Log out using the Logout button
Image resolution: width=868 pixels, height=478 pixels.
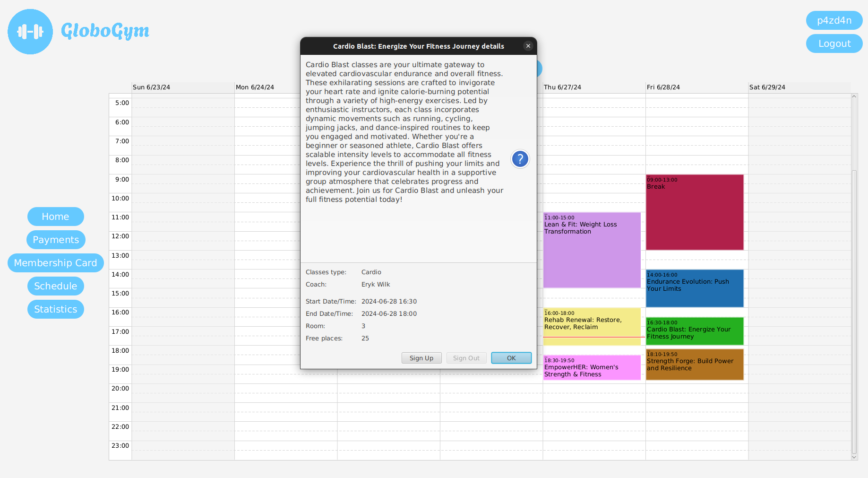(834, 43)
